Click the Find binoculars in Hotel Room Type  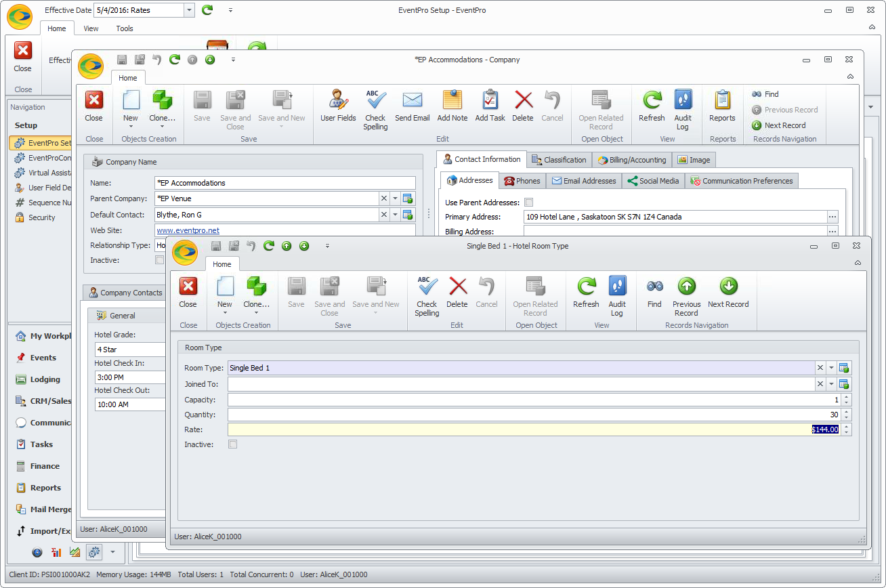(x=654, y=292)
